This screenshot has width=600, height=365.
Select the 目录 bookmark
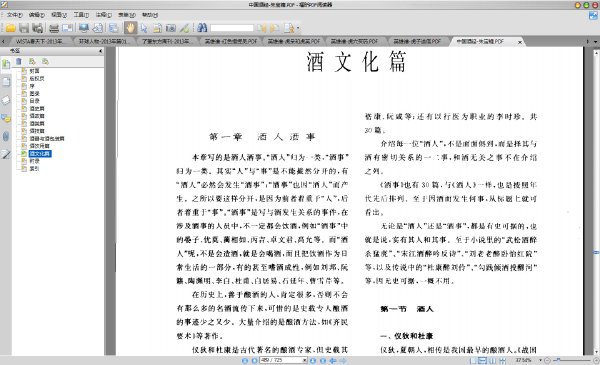tap(34, 101)
